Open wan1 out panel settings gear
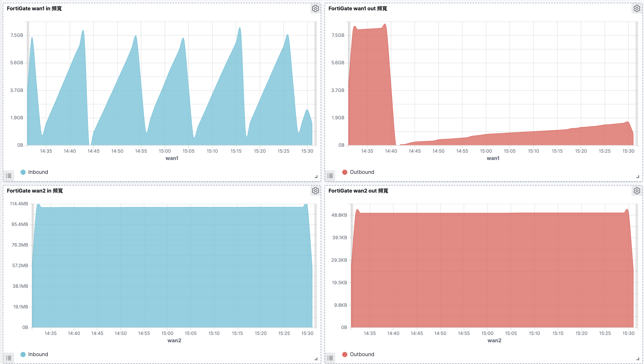 [x=637, y=9]
